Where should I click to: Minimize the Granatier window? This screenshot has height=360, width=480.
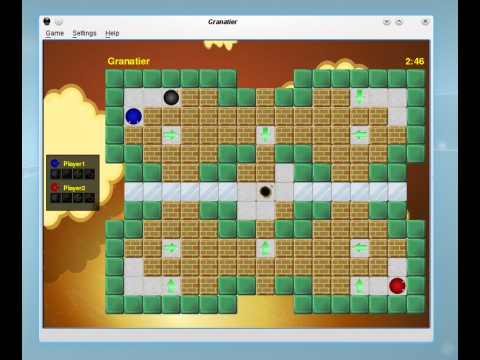[387, 22]
